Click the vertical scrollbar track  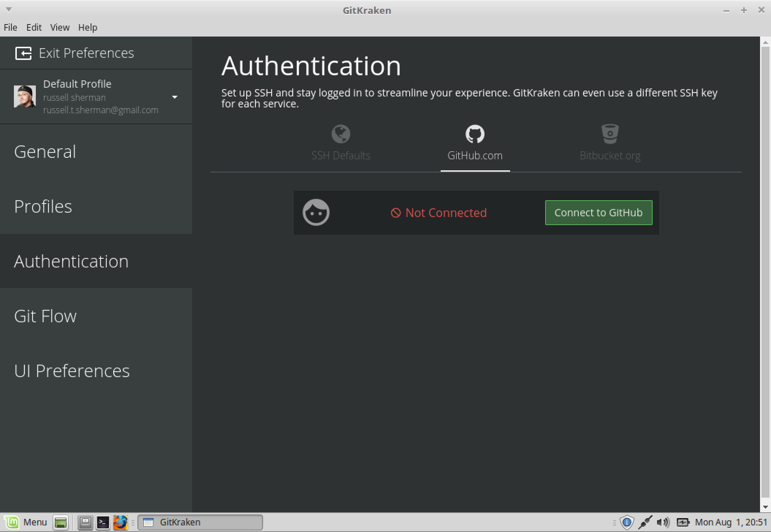click(765, 272)
